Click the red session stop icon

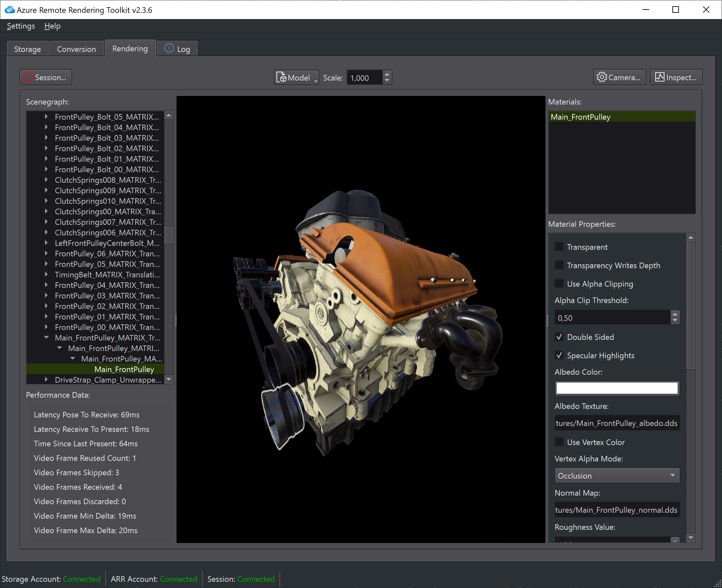[29, 77]
